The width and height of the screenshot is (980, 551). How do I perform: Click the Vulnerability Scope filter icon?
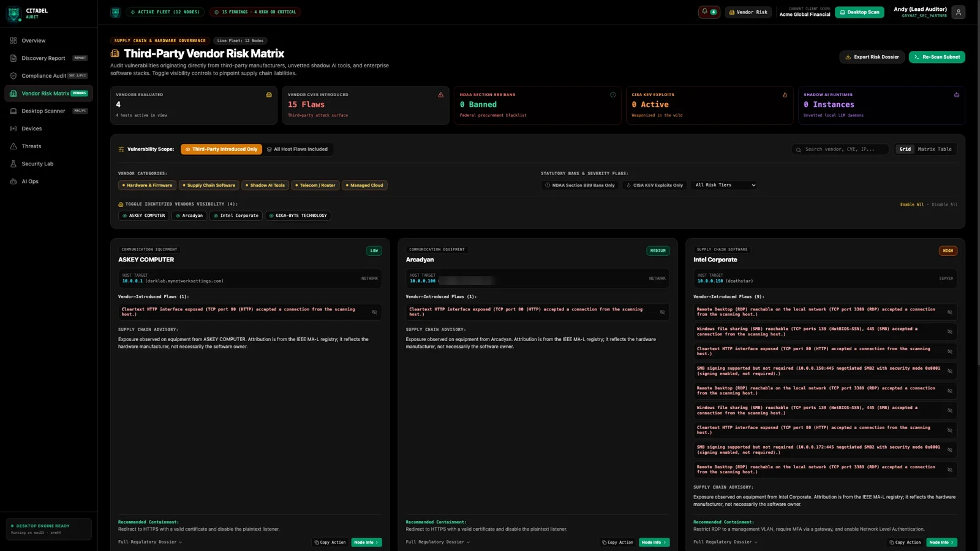[x=121, y=149]
